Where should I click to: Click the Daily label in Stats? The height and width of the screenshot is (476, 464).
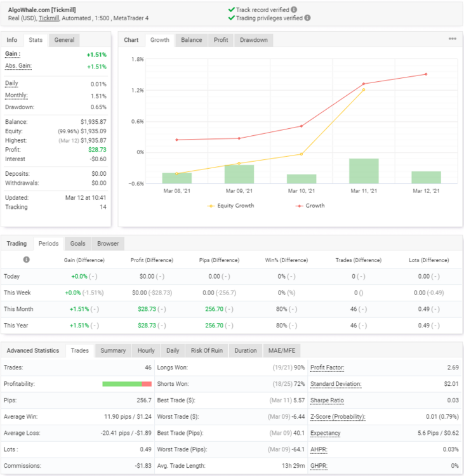click(11, 83)
